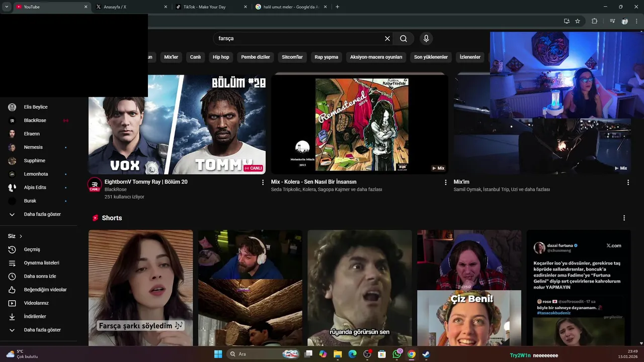Play the 'Farsça şarkı söyledim' Short

click(141, 288)
